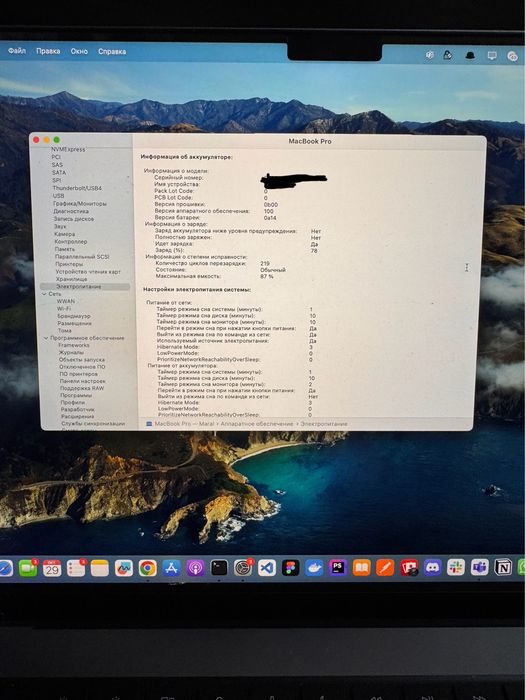This screenshot has height=700, width=525.
Task: Launch the App Store dock icon
Action: tap(171, 568)
